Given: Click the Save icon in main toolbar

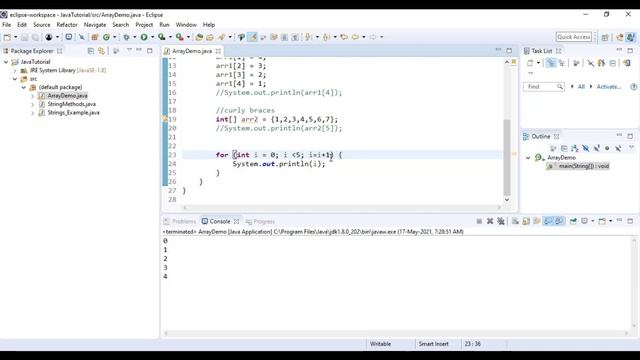Looking at the screenshot, I should coord(24,37).
